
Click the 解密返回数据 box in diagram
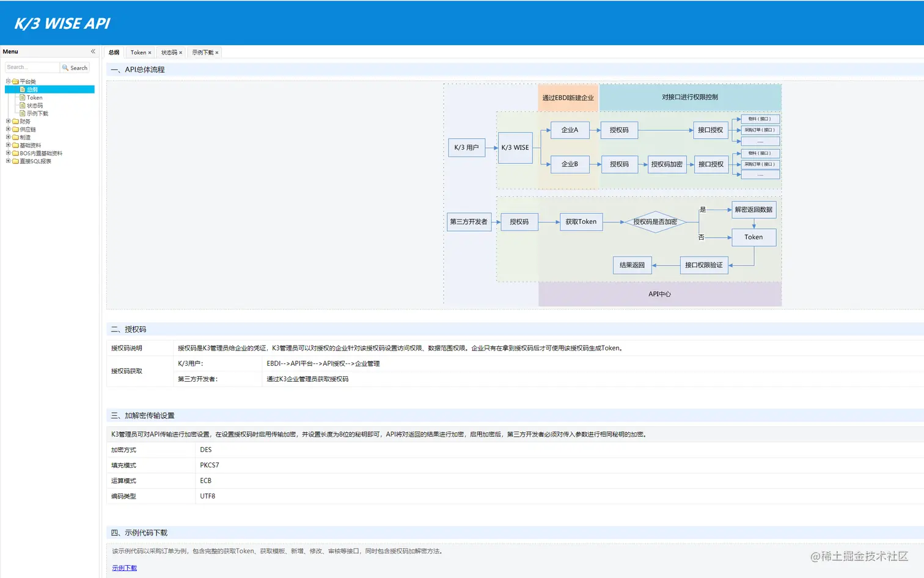point(754,209)
